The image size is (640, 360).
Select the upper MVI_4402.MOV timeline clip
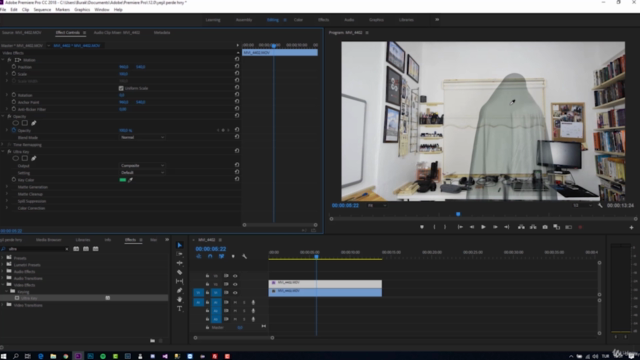[325, 284]
